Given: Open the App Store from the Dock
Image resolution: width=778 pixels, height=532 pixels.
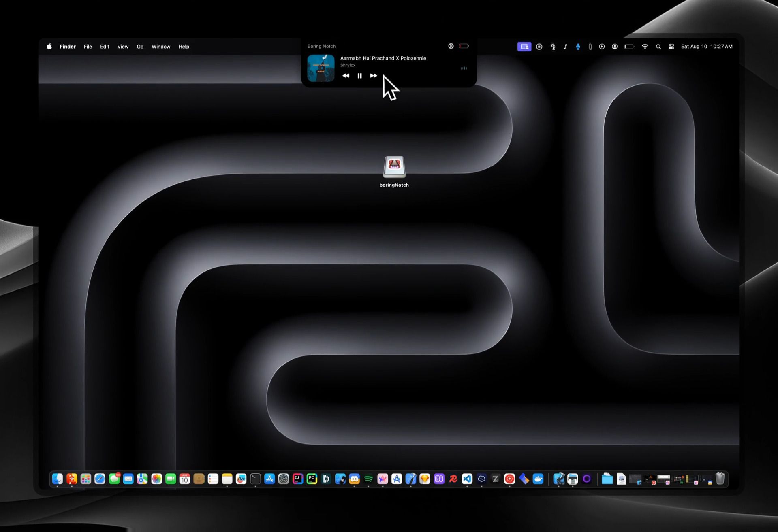Looking at the screenshot, I should coord(269,479).
